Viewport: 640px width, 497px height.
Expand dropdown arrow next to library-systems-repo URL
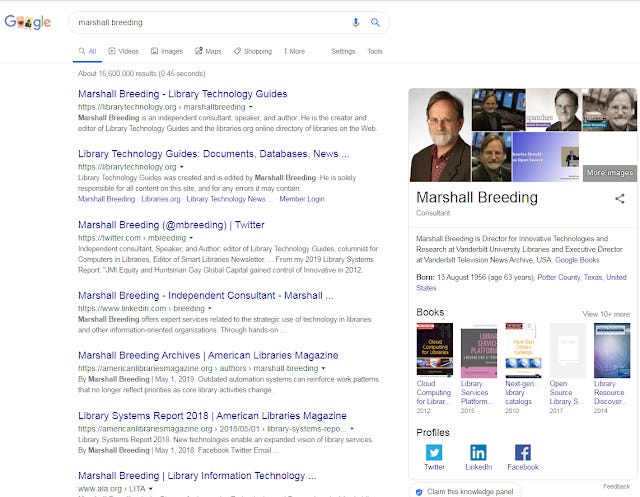(352, 429)
